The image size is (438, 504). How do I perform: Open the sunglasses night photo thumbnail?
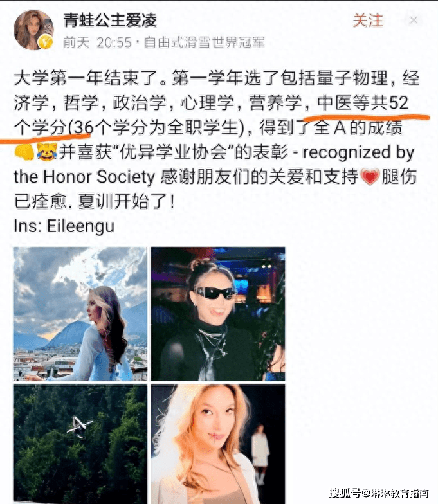pos(218,314)
